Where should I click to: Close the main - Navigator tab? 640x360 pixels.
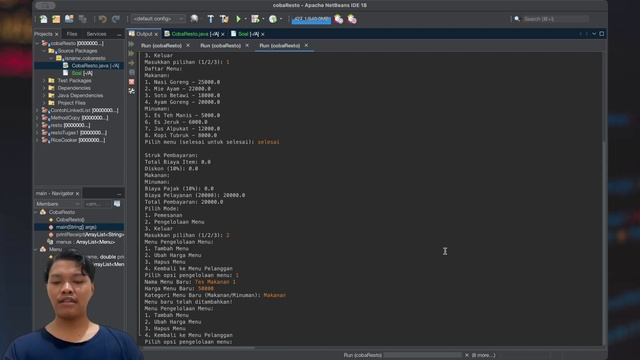77,193
